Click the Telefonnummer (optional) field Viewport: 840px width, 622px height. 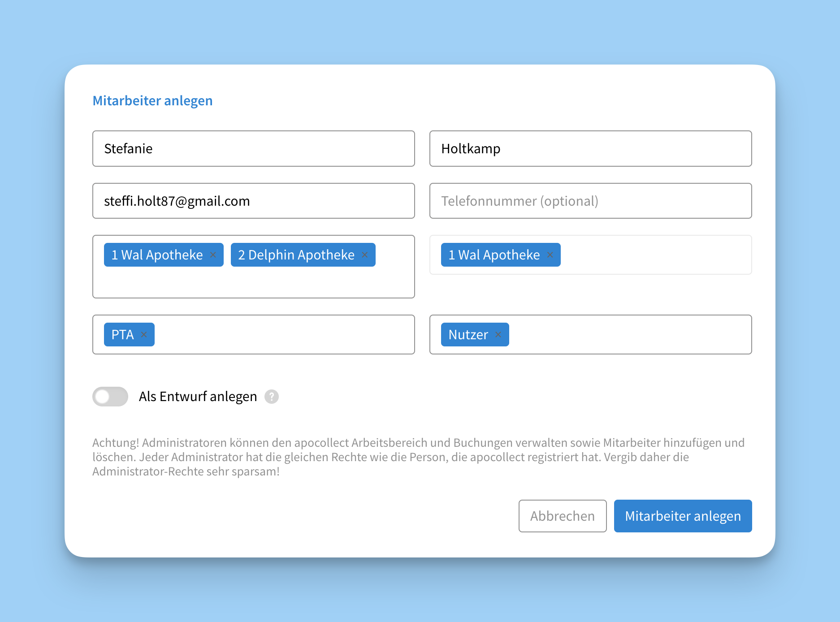tap(590, 201)
